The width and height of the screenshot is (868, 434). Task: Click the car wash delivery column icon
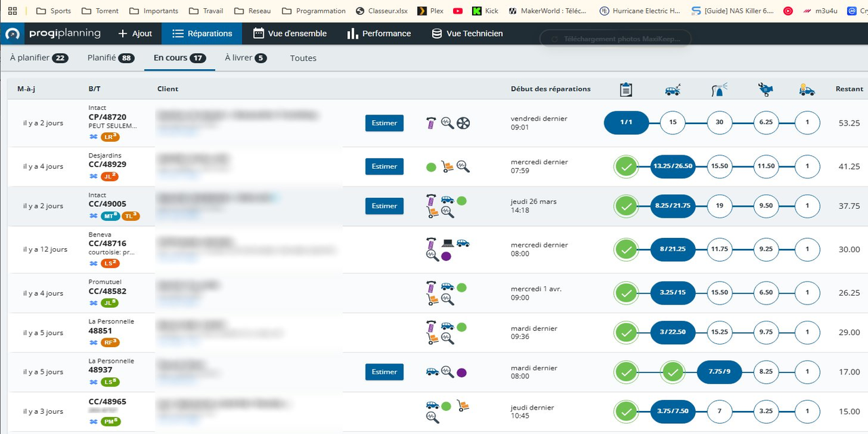(x=806, y=90)
